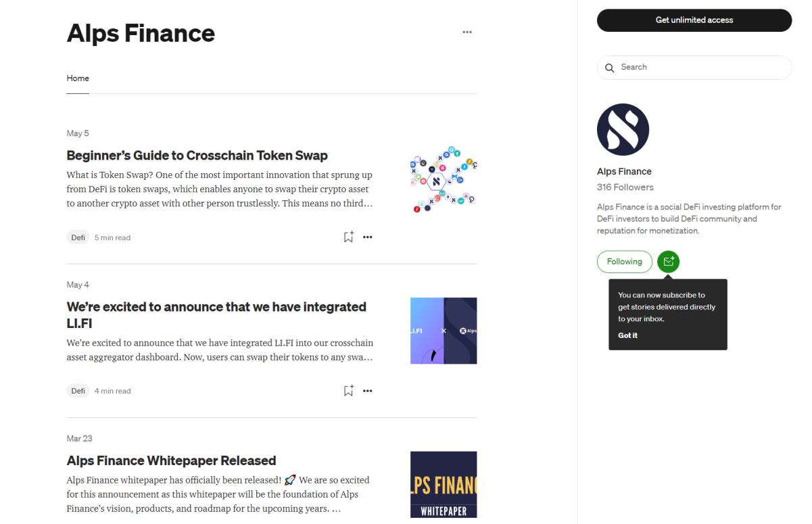
Task: Dismiss tooltip with Got it
Action: click(x=627, y=335)
